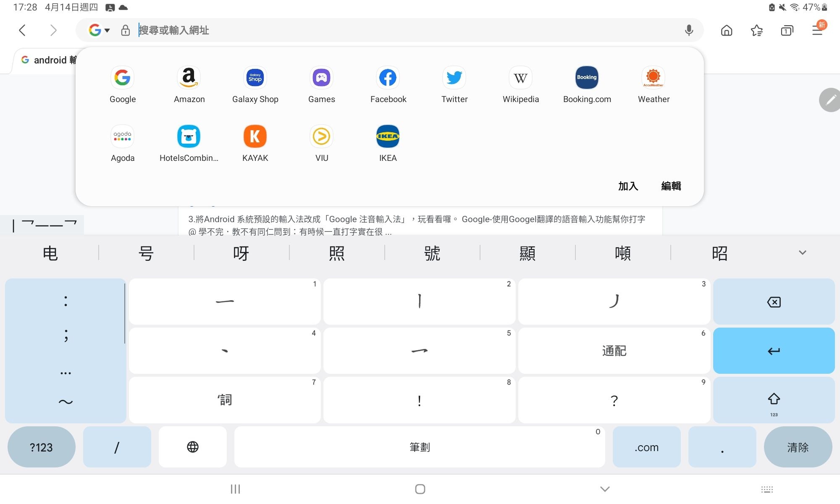Select candidate character 电
This screenshot has width=840, height=504.
coord(50,253)
